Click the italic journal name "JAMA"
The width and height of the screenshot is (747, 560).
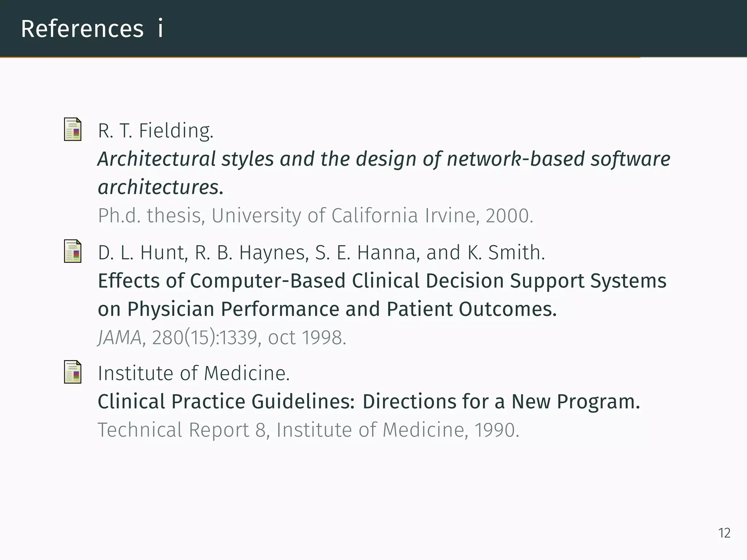point(120,338)
